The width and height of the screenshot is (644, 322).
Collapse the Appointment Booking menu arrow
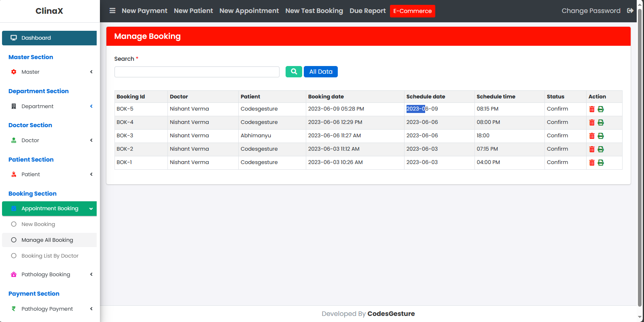[91, 209]
